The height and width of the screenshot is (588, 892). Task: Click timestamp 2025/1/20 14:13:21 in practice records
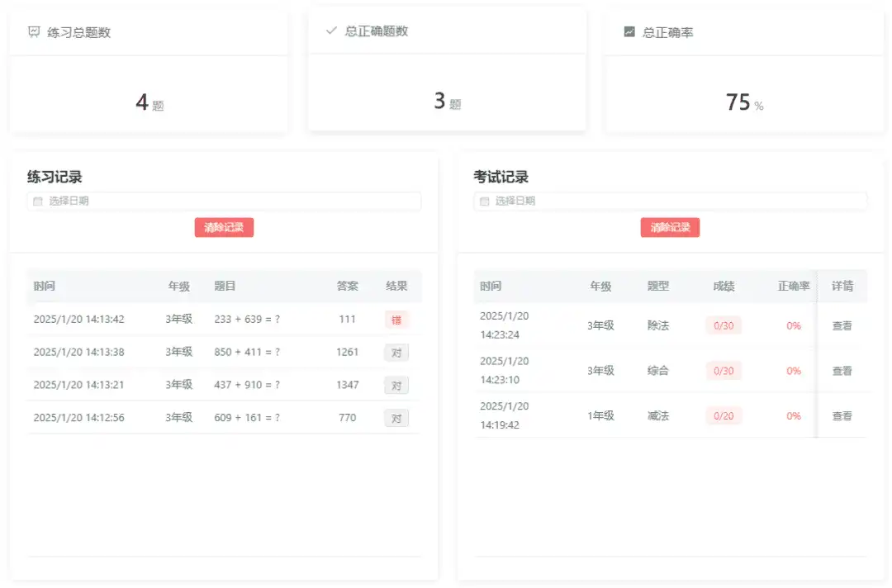coord(78,385)
